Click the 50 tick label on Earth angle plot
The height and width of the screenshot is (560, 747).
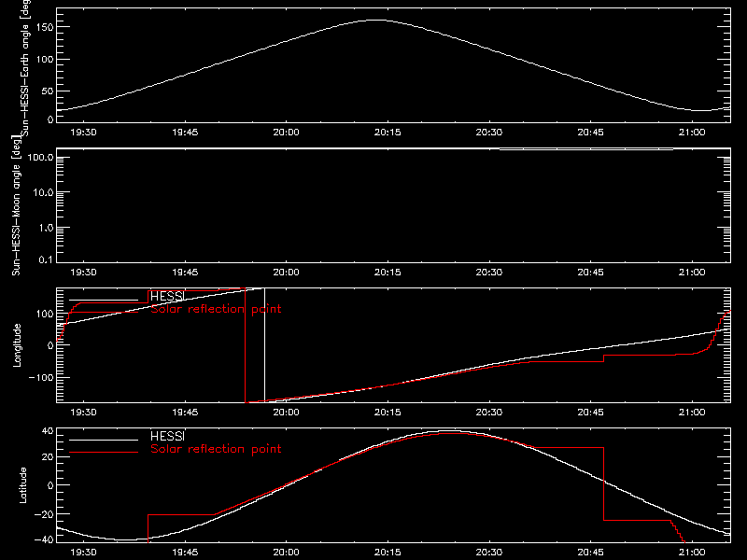pos(48,91)
